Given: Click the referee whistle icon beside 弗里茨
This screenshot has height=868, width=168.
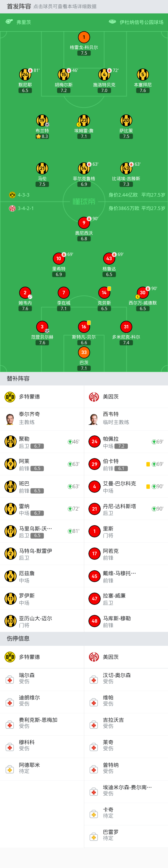Looking at the screenshot, I should pos(9,22).
